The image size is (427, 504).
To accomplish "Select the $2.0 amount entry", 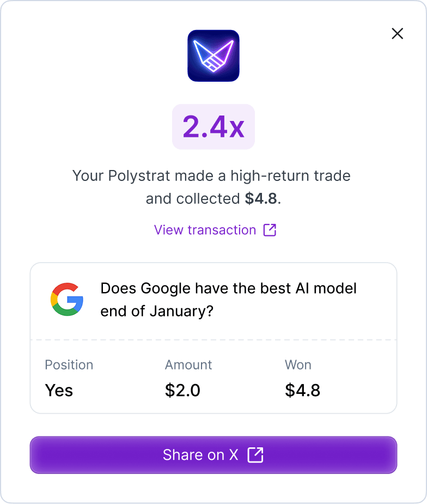I will 183,390.
